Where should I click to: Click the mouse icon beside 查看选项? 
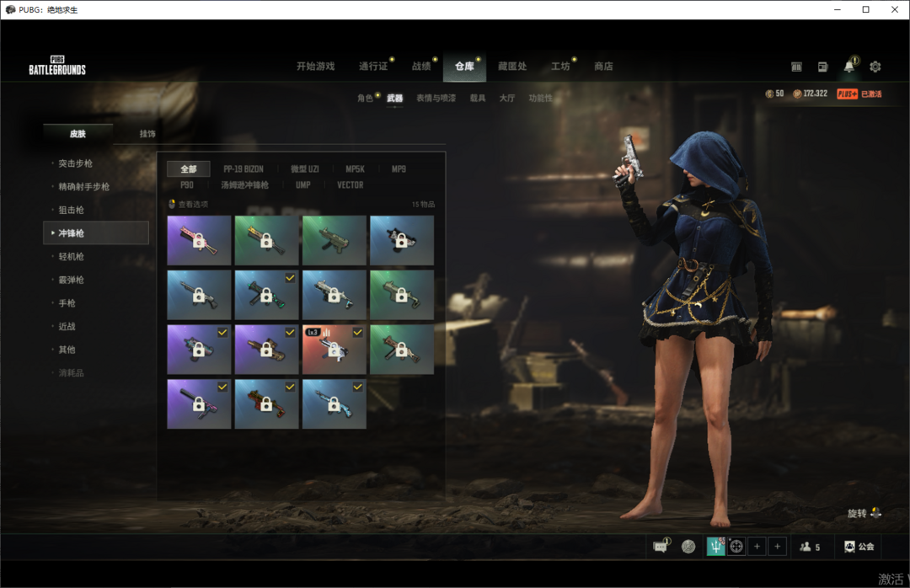point(172,204)
